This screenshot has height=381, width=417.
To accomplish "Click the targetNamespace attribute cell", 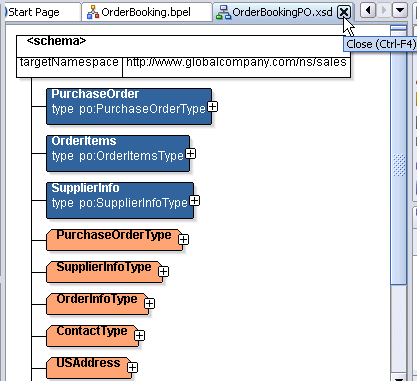I will coord(69,67).
